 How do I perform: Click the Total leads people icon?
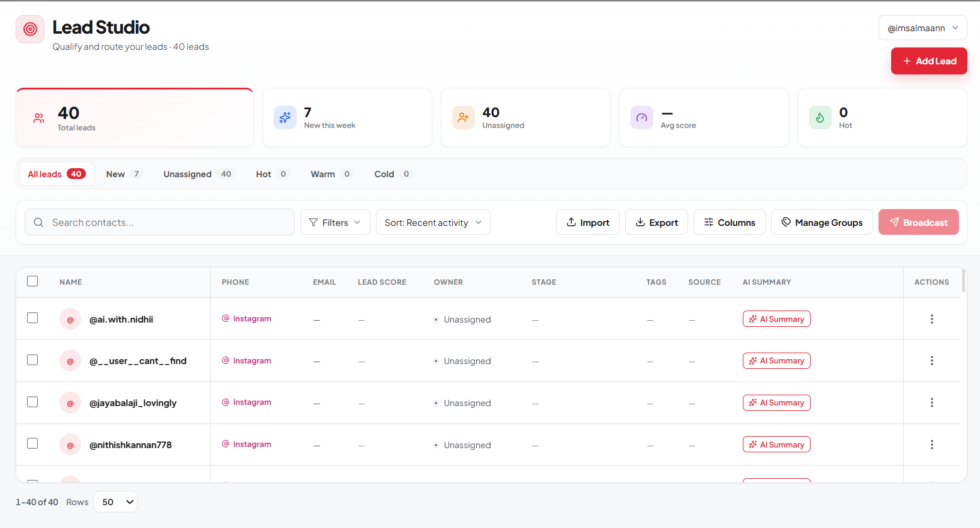[x=39, y=118]
